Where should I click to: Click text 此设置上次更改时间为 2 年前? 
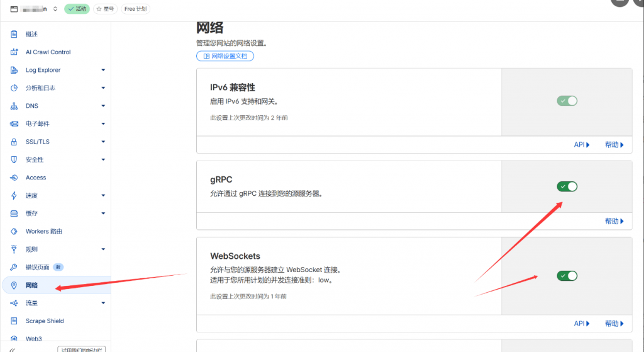[x=249, y=118]
